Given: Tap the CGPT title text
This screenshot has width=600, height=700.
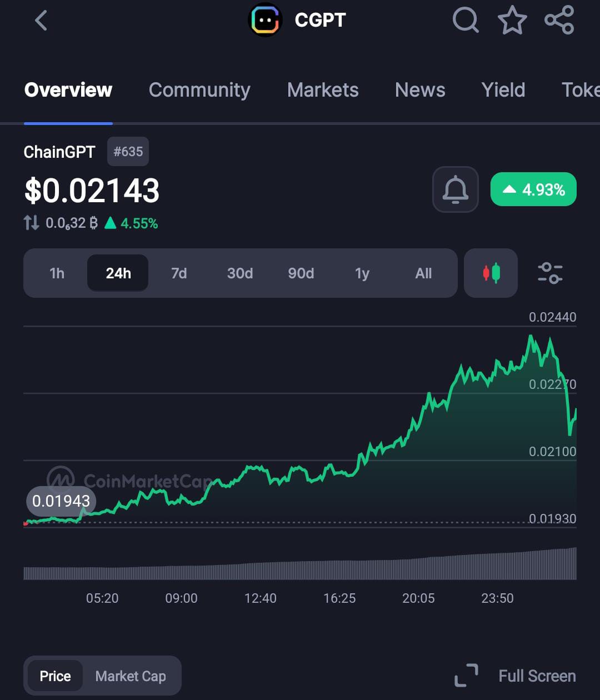Looking at the screenshot, I should 320,21.
